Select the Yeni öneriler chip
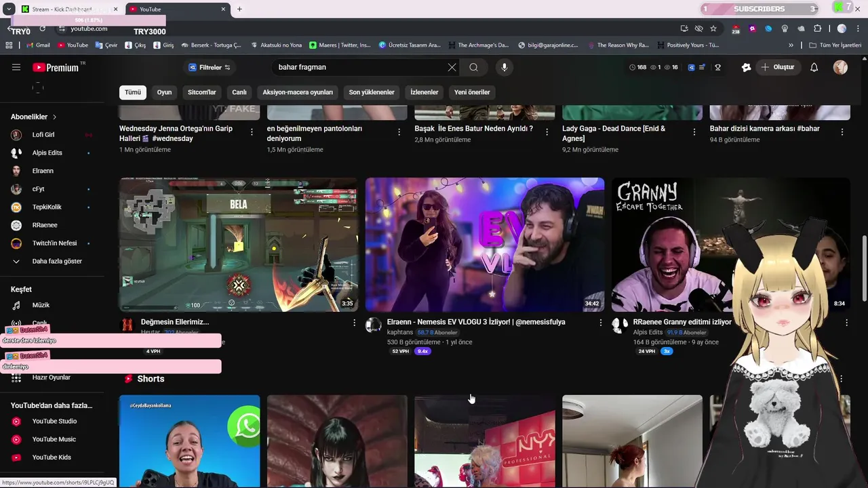Viewport: 868px width, 488px height. 472,92
